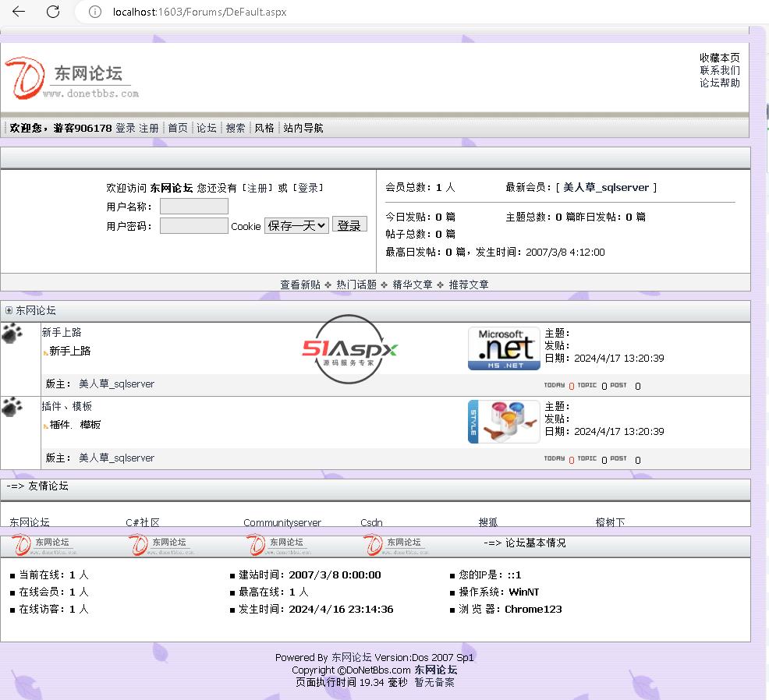
Task: Open 站内导航 menu item
Action: pyautogui.click(x=303, y=128)
